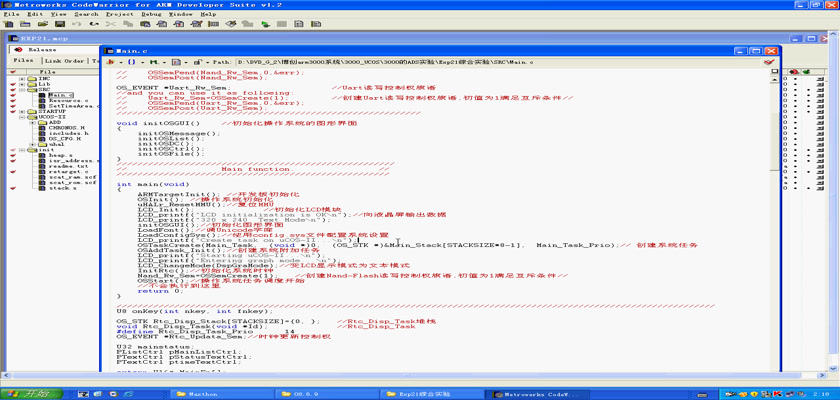Select readme.txt in project tree

(x=68, y=166)
